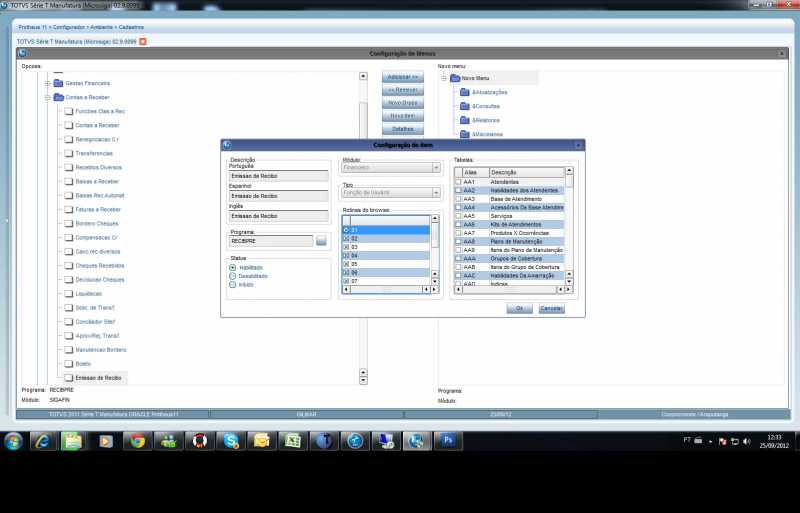Check the AA1 Atendentes table checkbox
This screenshot has width=800, height=513.
(458, 182)
